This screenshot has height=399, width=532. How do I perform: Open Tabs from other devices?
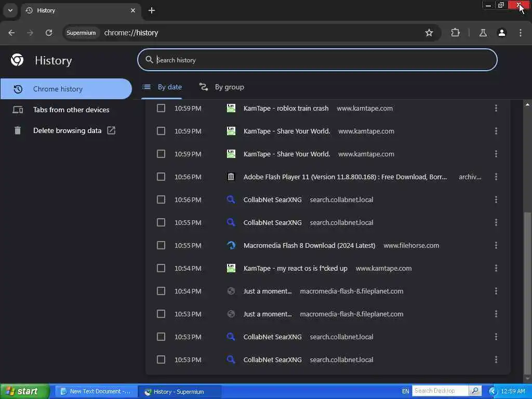coord(66,110)
